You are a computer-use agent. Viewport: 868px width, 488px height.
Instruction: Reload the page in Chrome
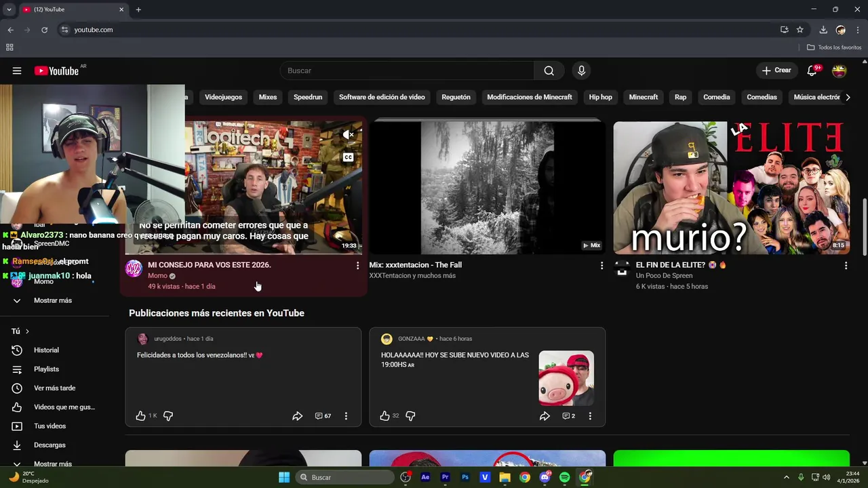coord(45,30)
